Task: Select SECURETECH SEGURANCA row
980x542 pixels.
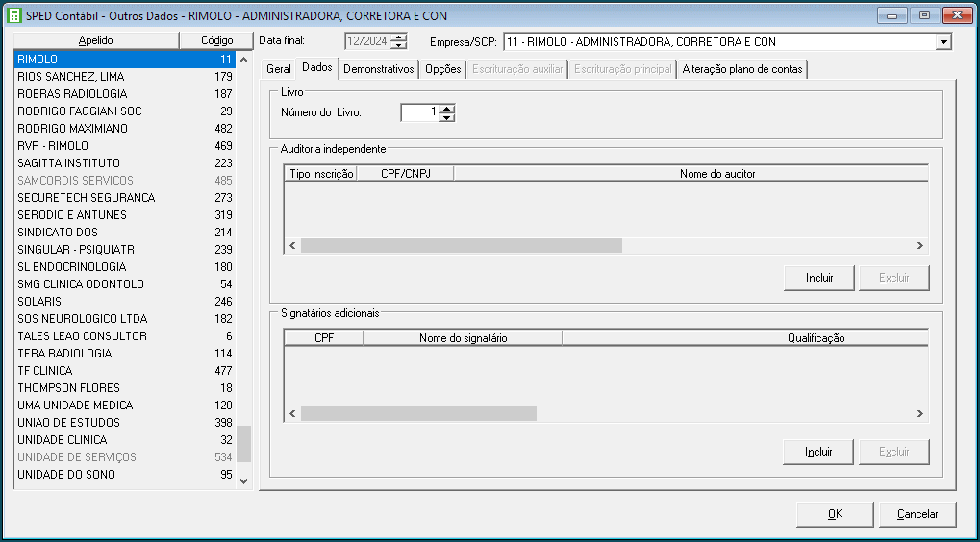Action: [124, 198]
